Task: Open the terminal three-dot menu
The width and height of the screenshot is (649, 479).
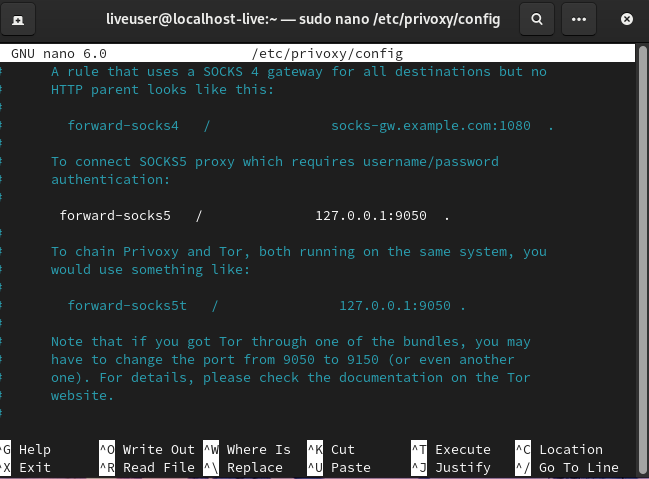Action: [x=580, y=19]
